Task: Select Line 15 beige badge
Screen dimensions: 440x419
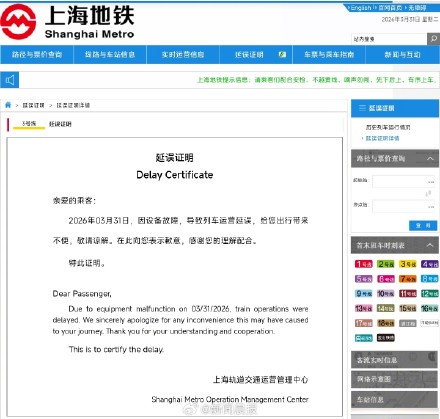Action: point(408,308)
